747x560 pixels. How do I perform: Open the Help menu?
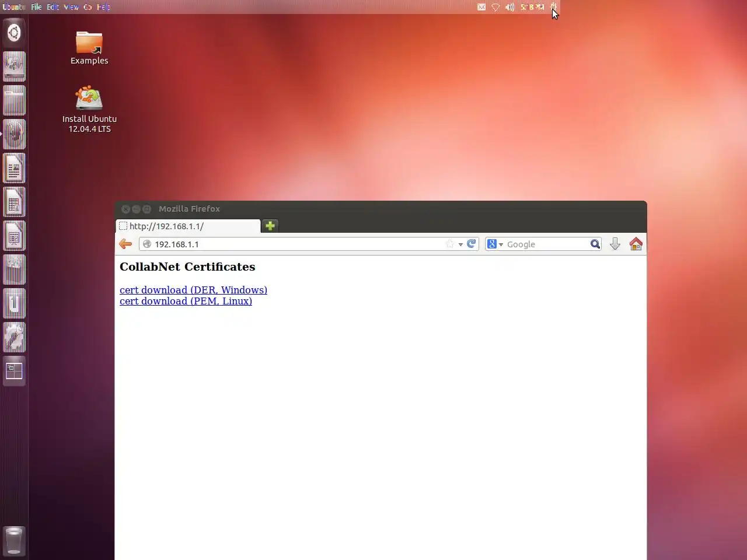pyautogui.click(x=103, y=7)
